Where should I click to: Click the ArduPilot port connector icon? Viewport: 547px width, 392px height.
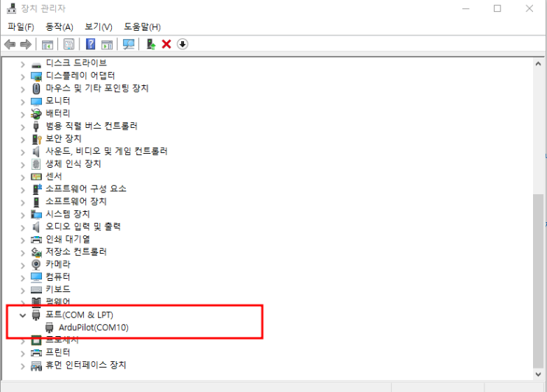[49, 327]
